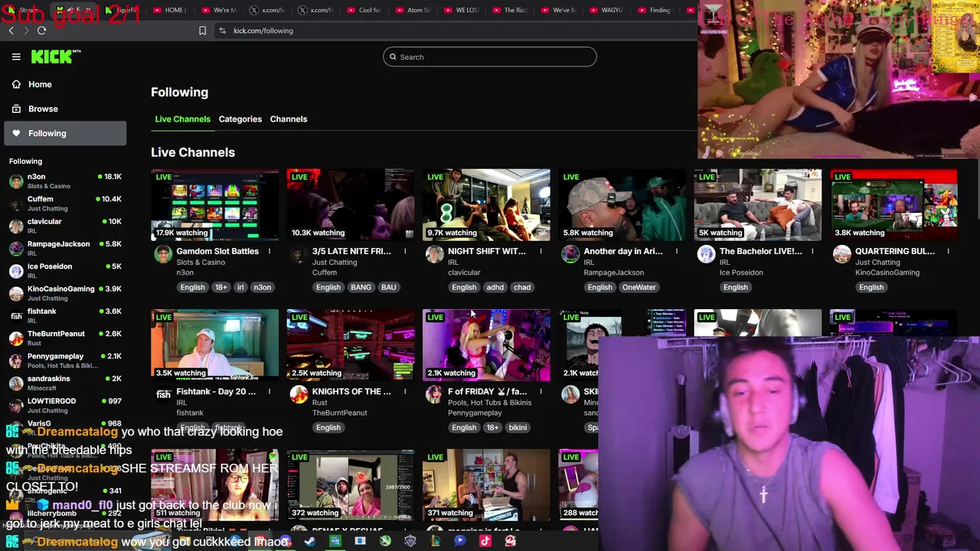
Task: Open options menu for Fishtank - Day 20
Action: (269, 391)
